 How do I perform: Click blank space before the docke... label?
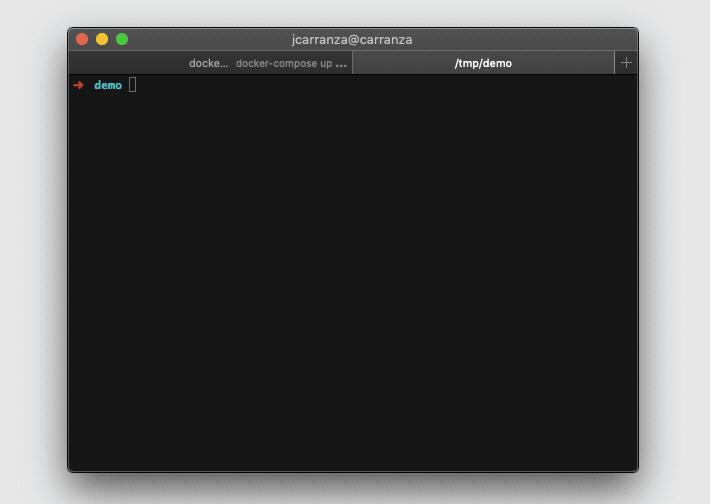click(127, 63)
